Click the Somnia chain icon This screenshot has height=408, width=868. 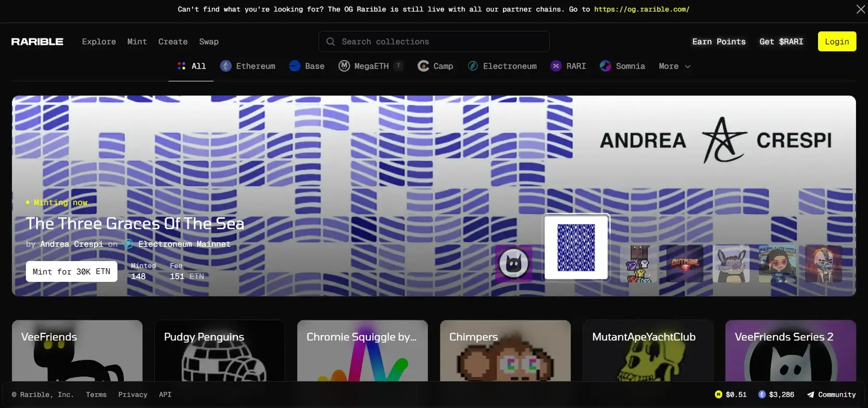pos(605,66)
